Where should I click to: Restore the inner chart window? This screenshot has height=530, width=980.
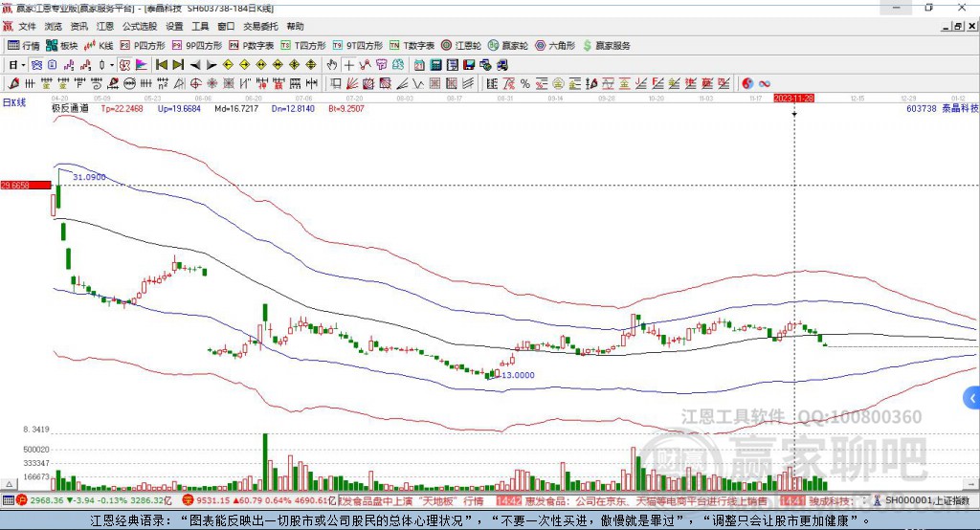[959, 26]
